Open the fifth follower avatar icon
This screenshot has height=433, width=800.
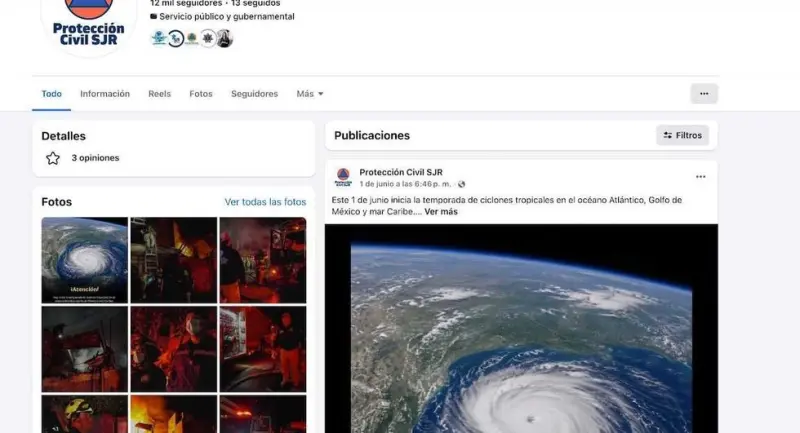point(224,38)
